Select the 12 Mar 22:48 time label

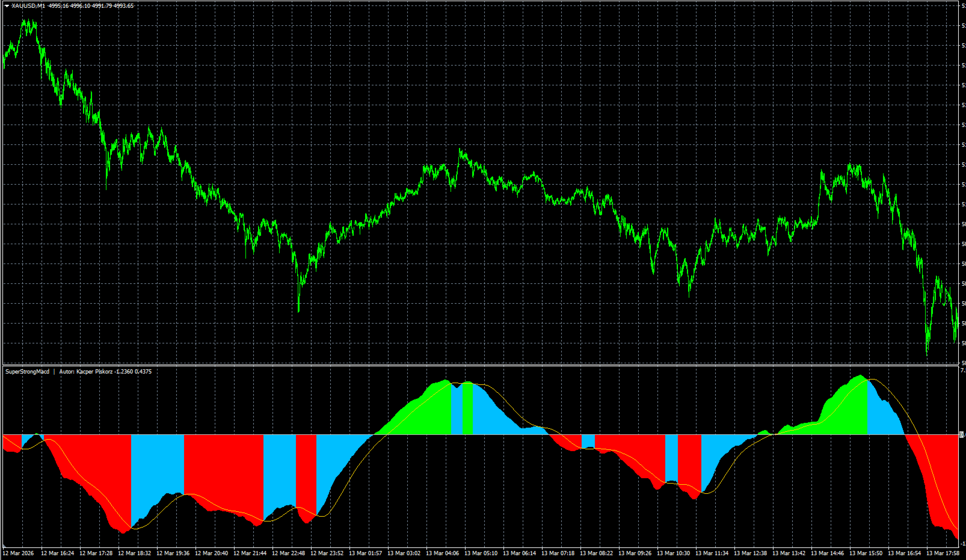tap(288, 553)
